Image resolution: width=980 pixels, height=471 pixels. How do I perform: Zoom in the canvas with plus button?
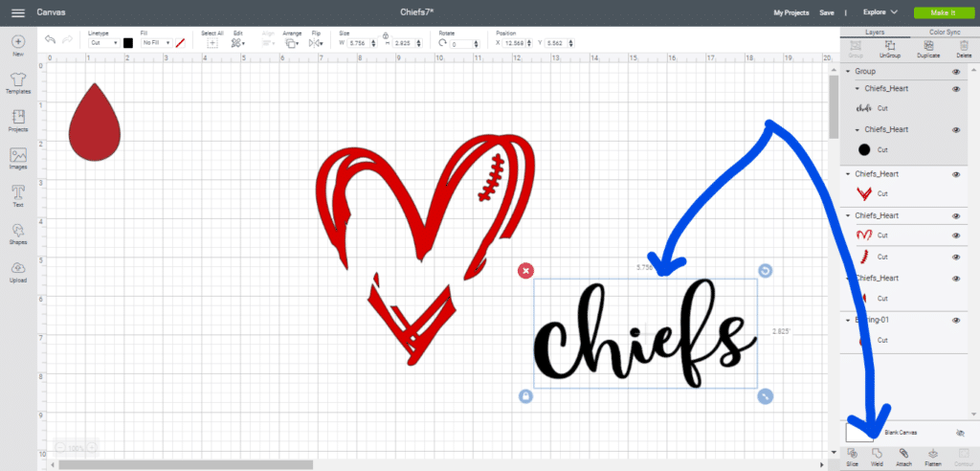pyautogui.click(x=92, y=448)
